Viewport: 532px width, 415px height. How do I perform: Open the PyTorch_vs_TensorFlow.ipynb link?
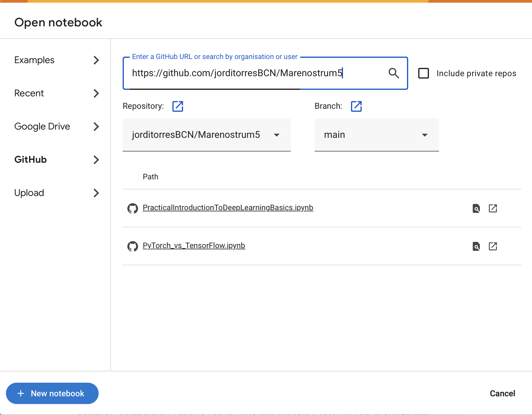pos(194,245)
